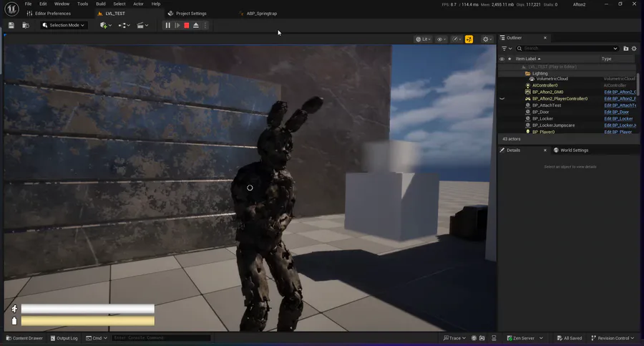
Task: Pause the play-in-editor simulation
Action: tap(167, 26)
